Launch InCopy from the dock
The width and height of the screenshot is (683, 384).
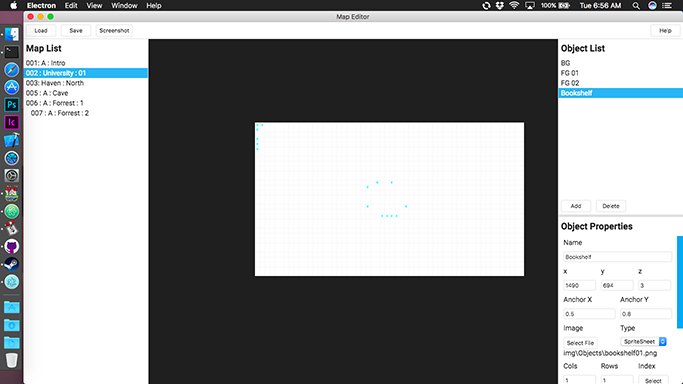pyautogui.click(x=12, y=122)
